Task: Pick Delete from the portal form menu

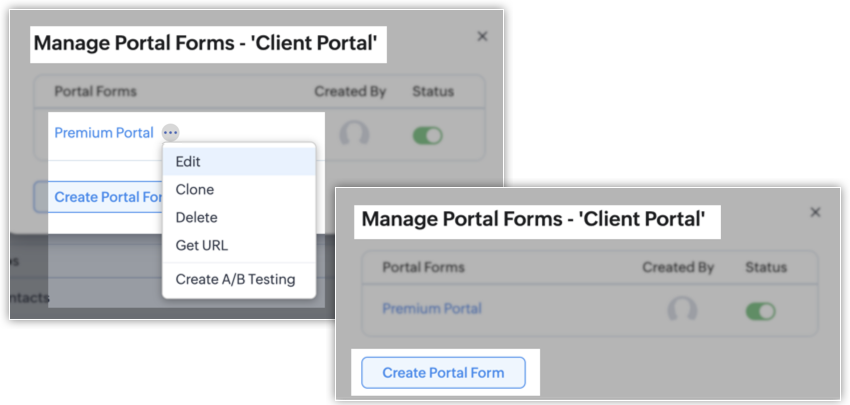Action: click(x=196, y=217)
